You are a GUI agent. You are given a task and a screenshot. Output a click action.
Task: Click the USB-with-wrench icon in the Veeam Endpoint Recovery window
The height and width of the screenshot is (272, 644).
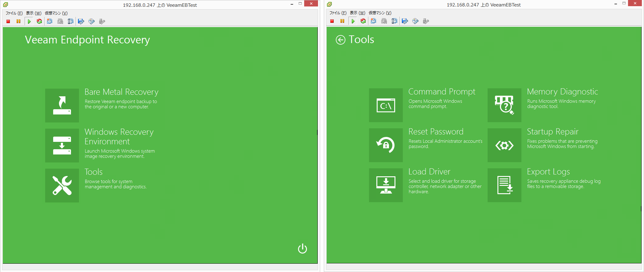tap(102, 21)
